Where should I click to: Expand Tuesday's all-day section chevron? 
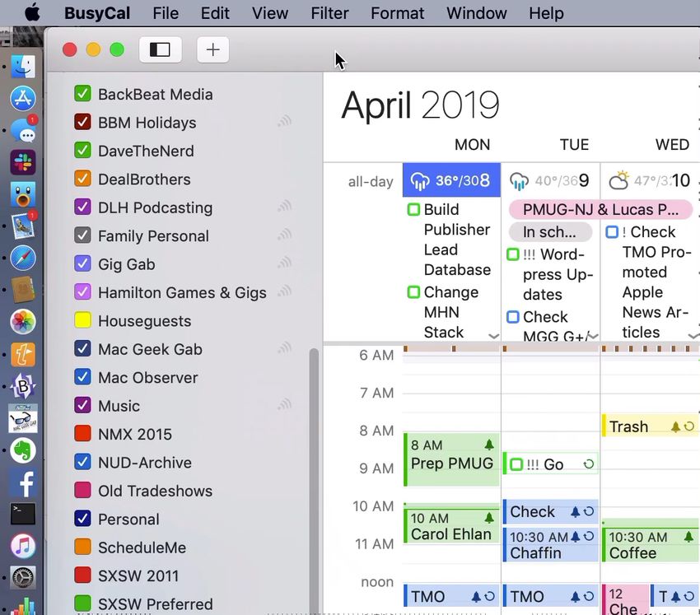click(593, 336)
